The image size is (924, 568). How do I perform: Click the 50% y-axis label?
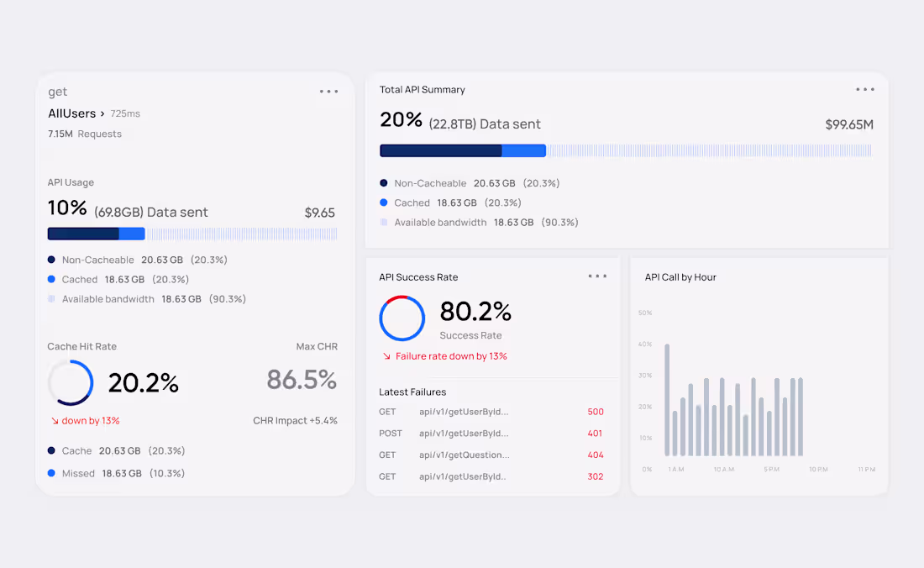[x=645, y=313]
